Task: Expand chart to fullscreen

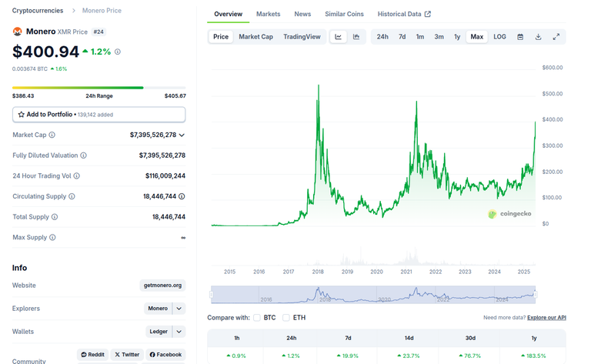Action: (x=556, y=37)
